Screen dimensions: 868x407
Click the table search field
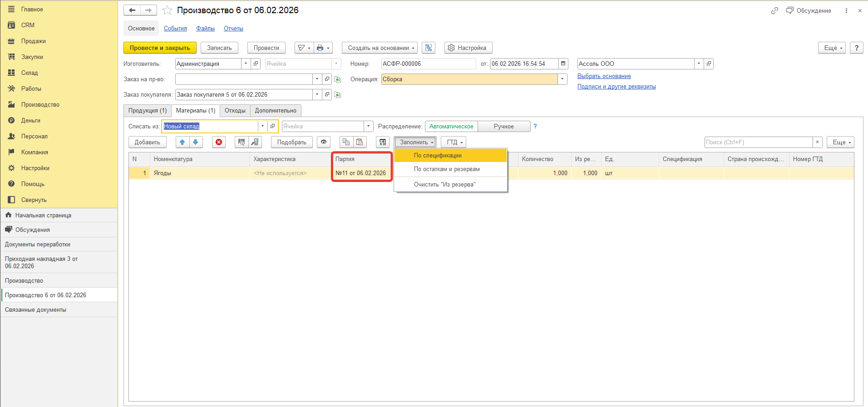click(x=759, y=142)
